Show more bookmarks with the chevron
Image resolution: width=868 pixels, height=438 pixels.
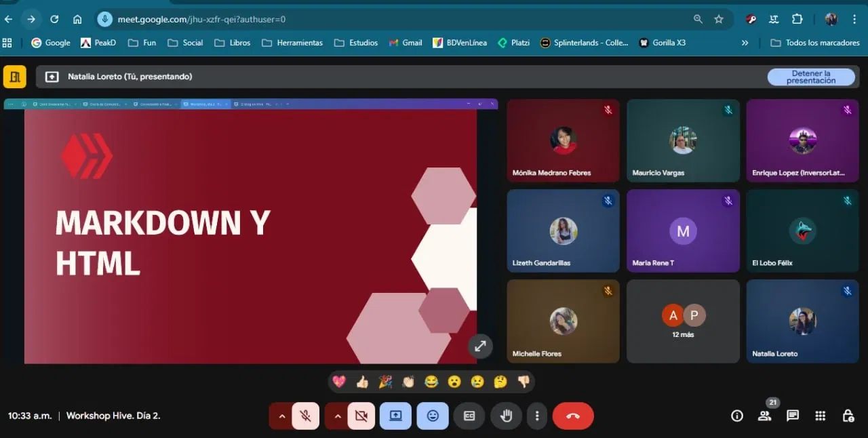(x=745, y=43)
